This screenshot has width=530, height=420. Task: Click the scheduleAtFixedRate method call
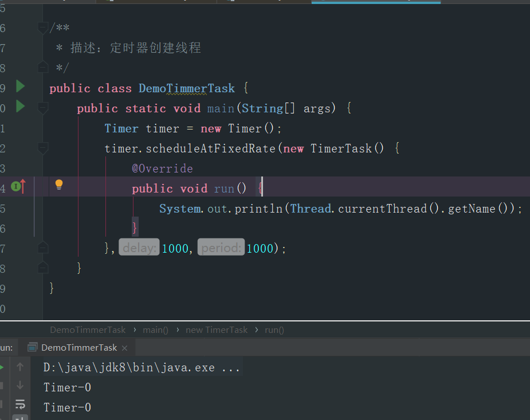pyautogui.click(x=211, y=148)
